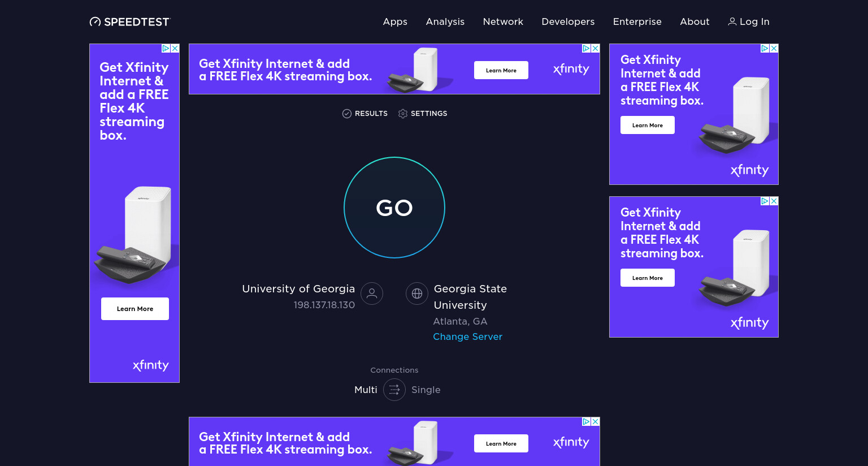This screenshot has height=466, width=868.
Task: Select Multi connection mode label
Action: 366,390
